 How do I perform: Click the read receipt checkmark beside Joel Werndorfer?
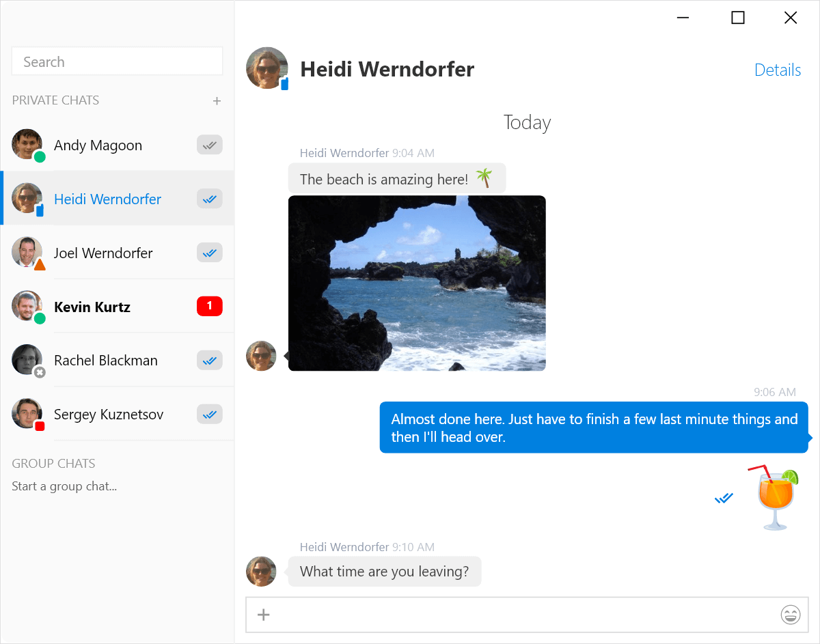click(209, 252)
